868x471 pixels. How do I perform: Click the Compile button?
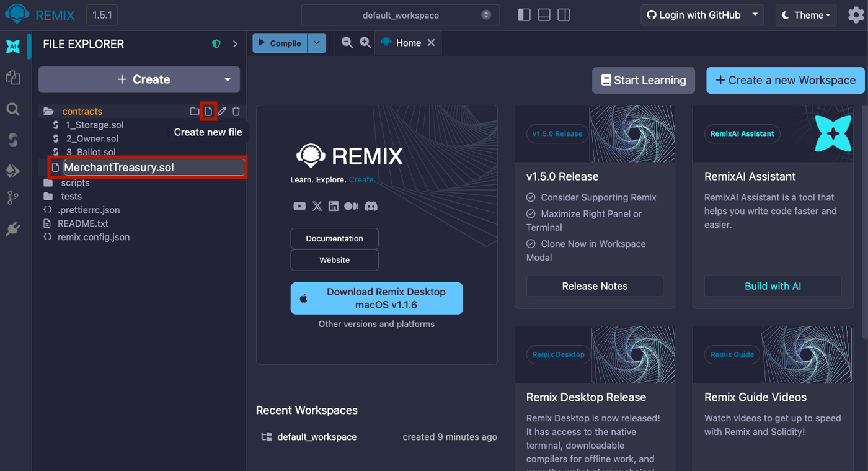click(280, 43)
